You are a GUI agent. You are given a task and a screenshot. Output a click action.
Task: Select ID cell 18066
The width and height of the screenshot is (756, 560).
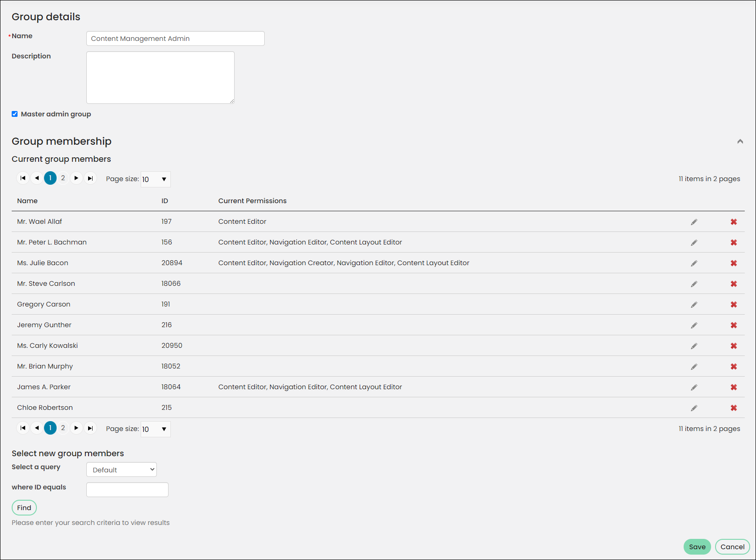171,284
